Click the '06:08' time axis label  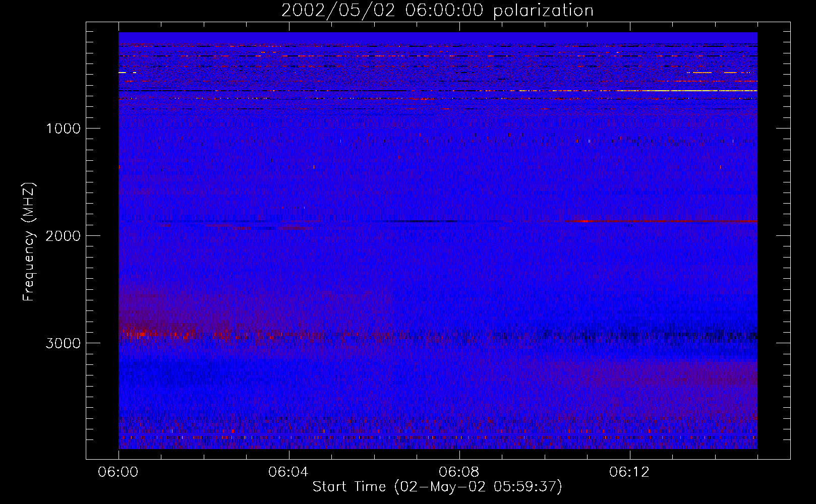(x=459, y=472)
